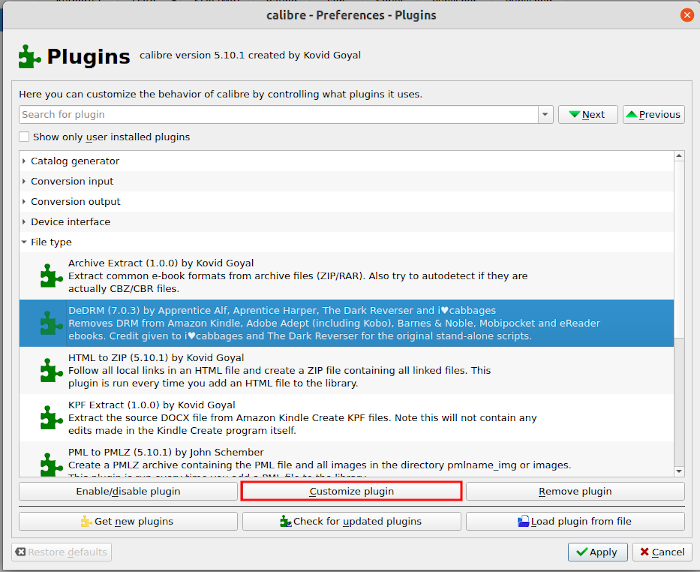
Task: Click the scrollbar up arrow in plugin list
Action: click(679, 156)
